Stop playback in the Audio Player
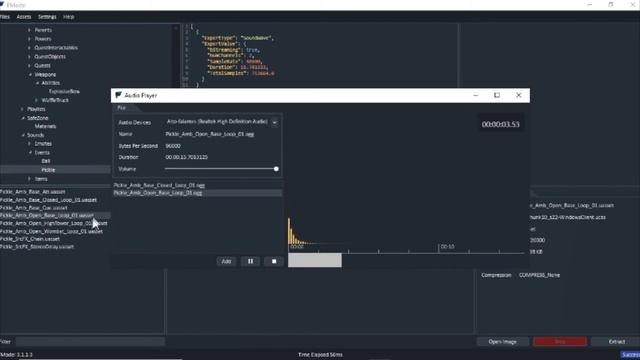640x360 pixels. [274, 261]
